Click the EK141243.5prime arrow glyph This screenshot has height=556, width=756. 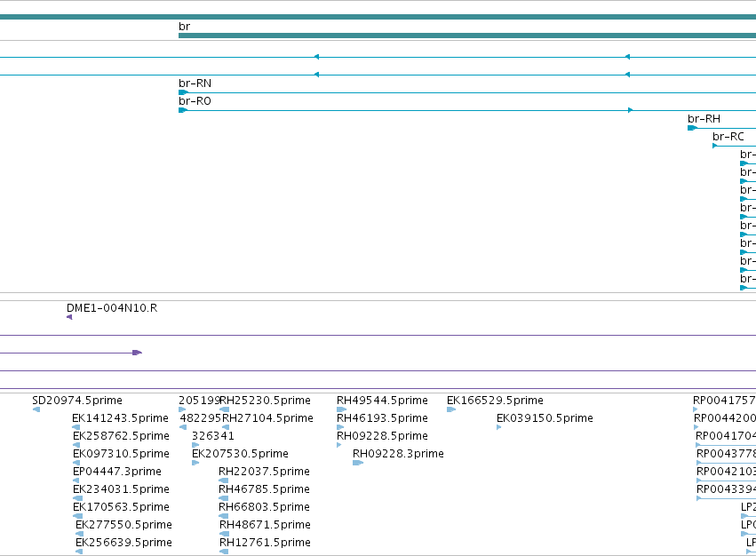click(76, 427)
